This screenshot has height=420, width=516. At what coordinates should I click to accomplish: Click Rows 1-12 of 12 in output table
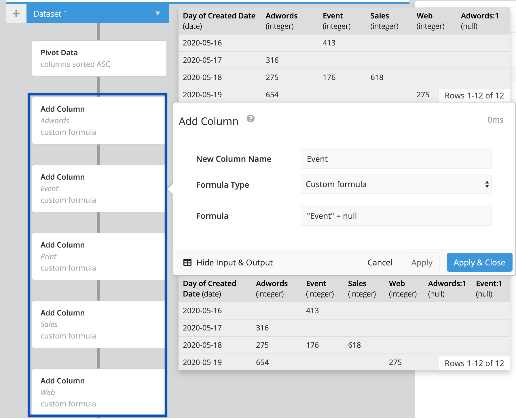point(474,363)
